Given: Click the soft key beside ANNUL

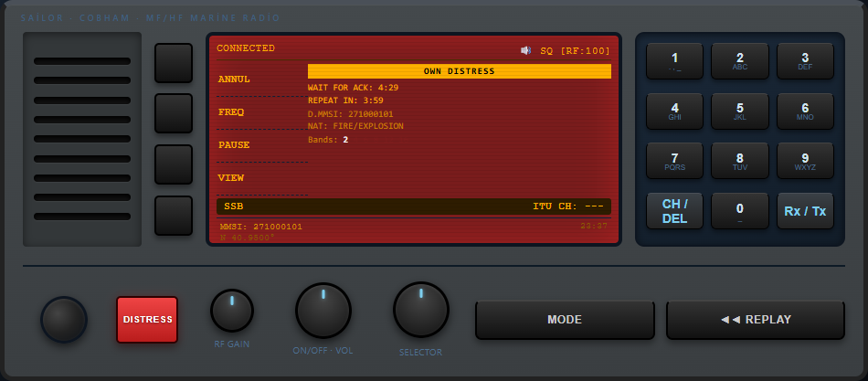Looking at the screenshot, I should click(x=174, y=63).
